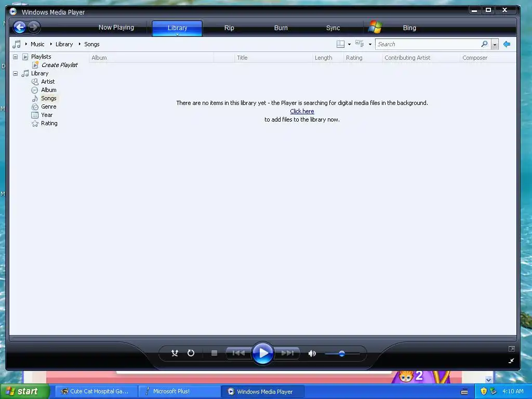Open the search options dropdown arrow
532x399 pixels.
coord(495,45)
